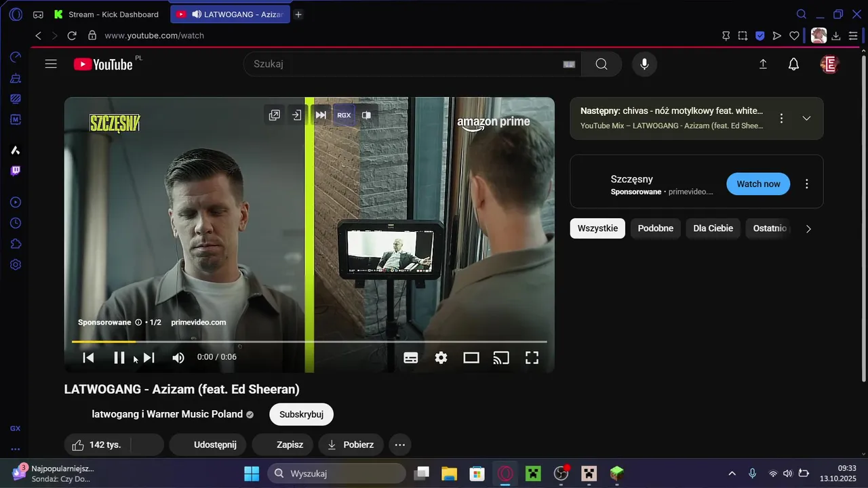This screenshot has width=868, height=488.
Task: Mute the video volume
Action: [x=178, y=358]
